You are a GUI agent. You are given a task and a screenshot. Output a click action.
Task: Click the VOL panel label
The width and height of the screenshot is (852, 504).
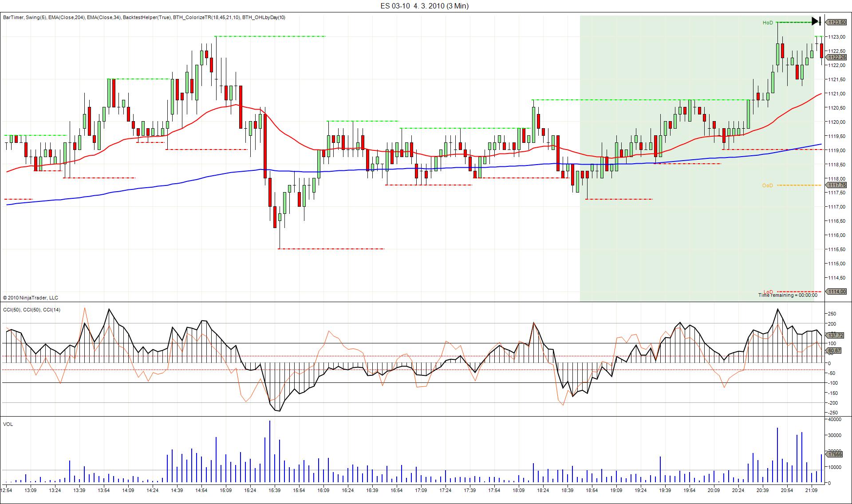coord(8,424)
